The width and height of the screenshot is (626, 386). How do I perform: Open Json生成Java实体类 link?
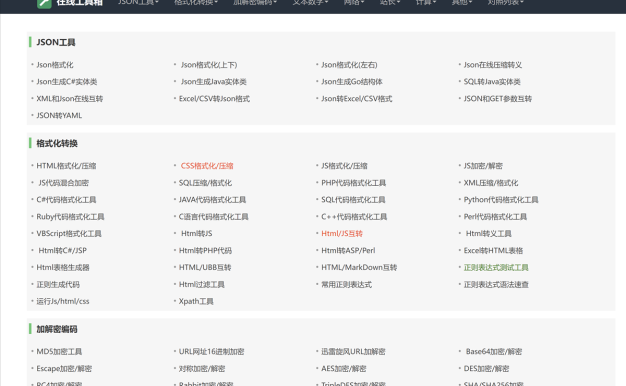point(214,81)
